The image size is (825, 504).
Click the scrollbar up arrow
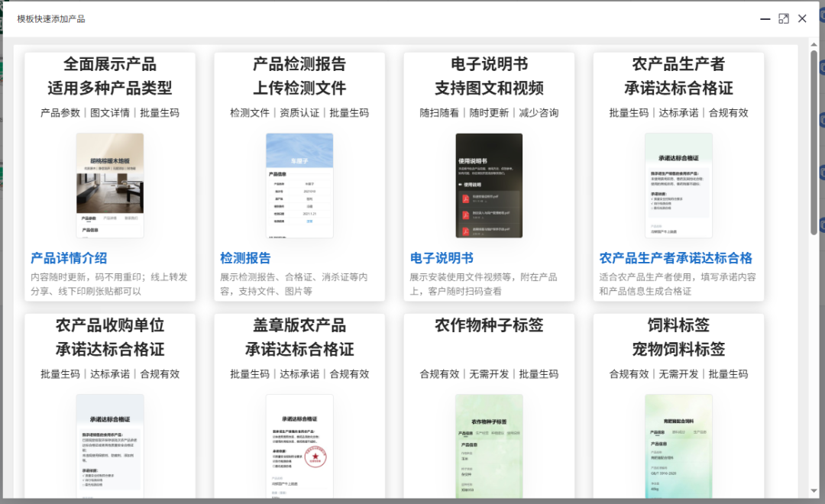814,44
